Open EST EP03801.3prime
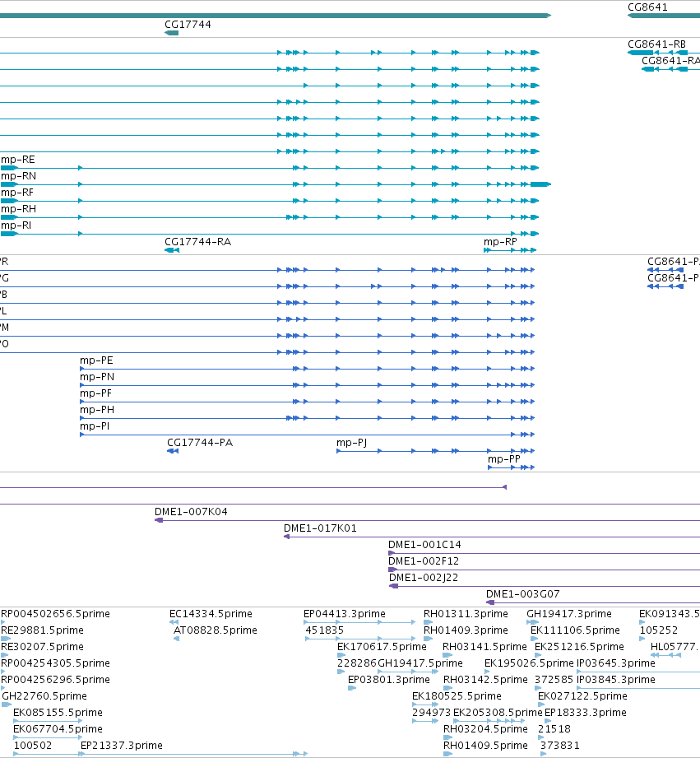 [x=389, y=680]
